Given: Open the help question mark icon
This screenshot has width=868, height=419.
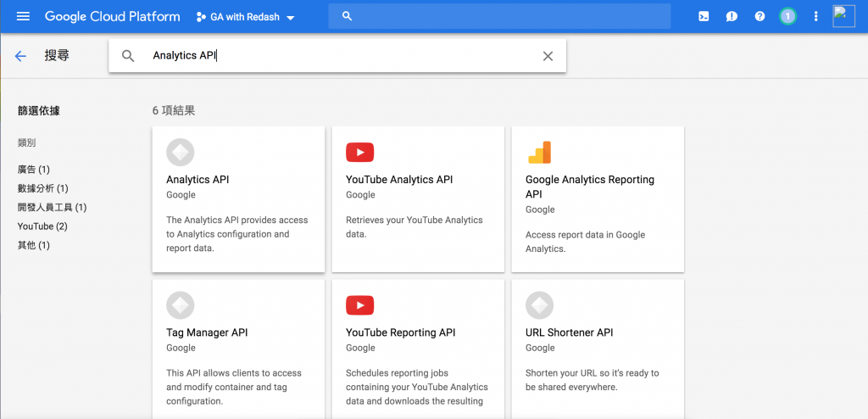Looking at the screenshot, I should 760,16.
